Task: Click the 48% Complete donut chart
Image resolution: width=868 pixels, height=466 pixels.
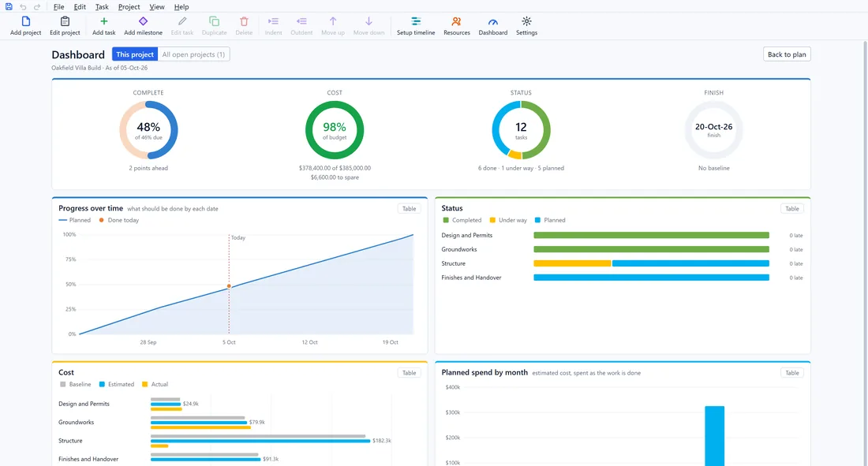Action: (148, 130)
